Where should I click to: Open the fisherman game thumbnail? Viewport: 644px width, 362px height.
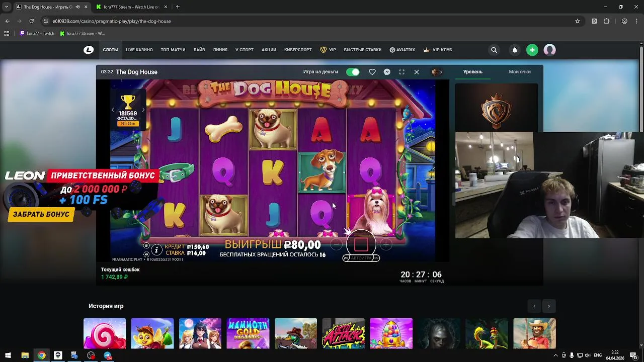click(x=535, y=333)
